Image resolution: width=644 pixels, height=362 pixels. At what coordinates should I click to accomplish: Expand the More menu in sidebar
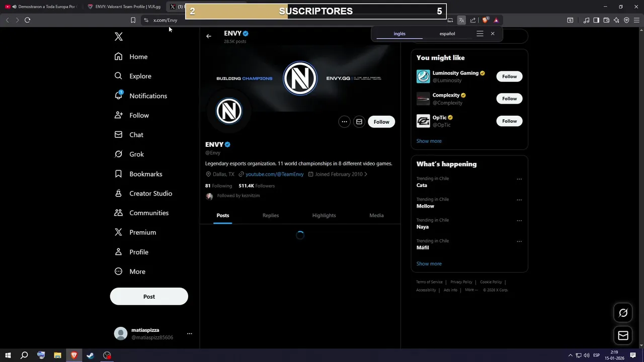pyautogui.click(x=130, y=271)
